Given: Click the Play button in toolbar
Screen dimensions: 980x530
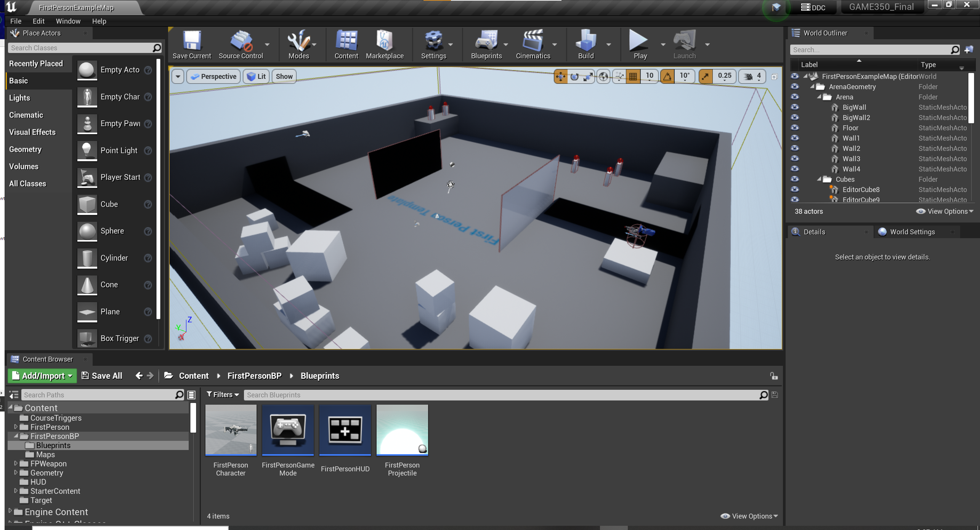Looking at the screenshot, I should click(x=640, y=44).
